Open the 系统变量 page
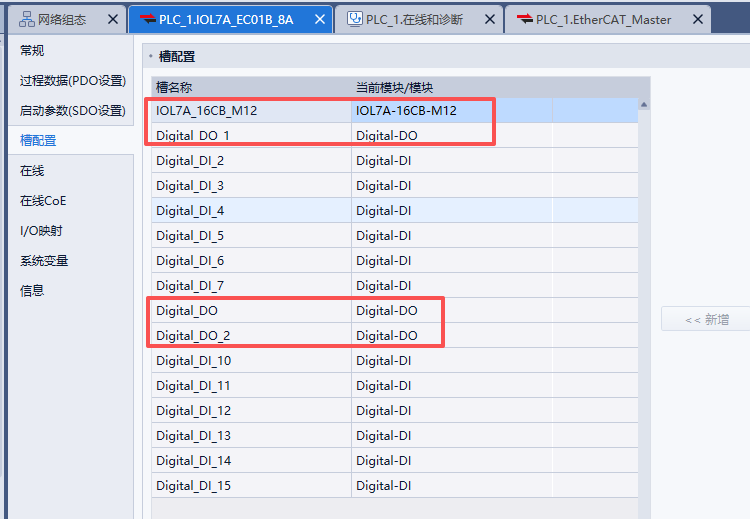 click(x=44, y=261)
